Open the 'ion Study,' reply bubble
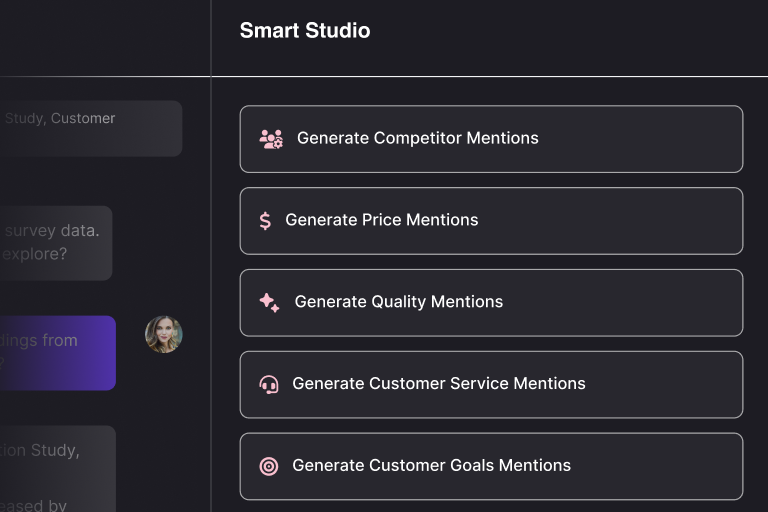 [x=58, y=469]
